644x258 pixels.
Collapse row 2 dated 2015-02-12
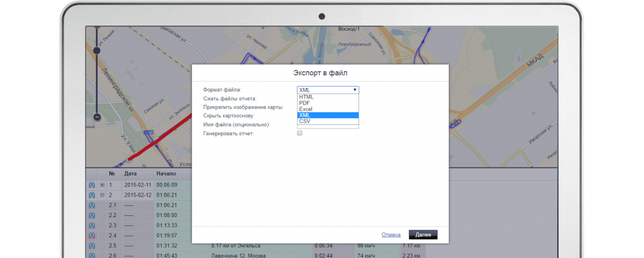click(103, 195)
